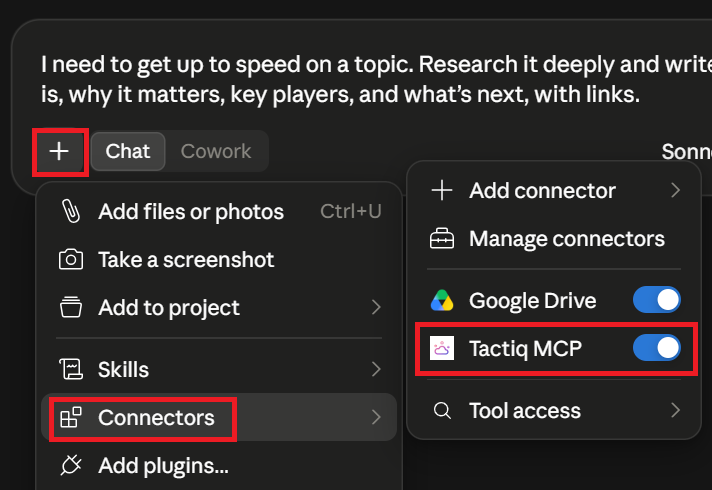This screenshot has width=712, height=490.
Task: Open Manage connectors
Action: point(554,239)
